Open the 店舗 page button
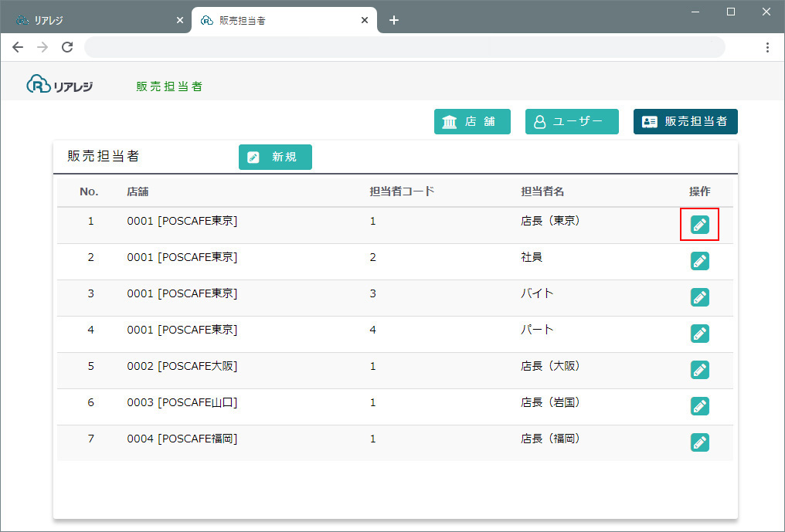The image size is (785, 532). (x=472, y=122)
